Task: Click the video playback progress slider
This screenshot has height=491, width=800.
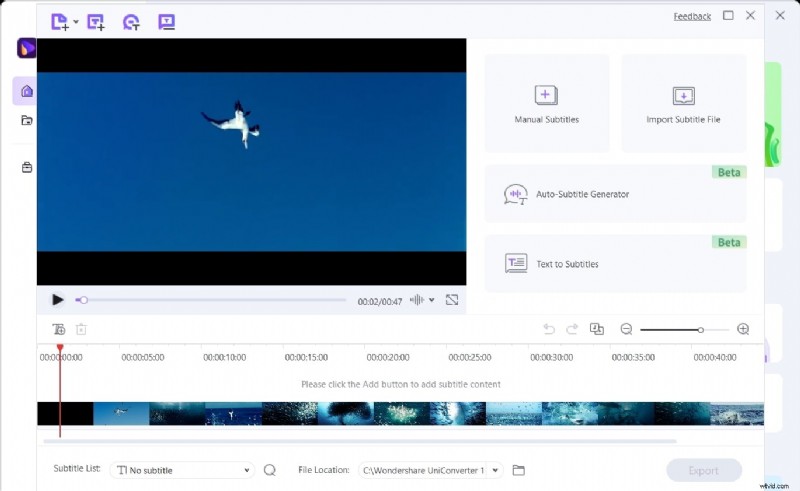Action: (211, 300)
